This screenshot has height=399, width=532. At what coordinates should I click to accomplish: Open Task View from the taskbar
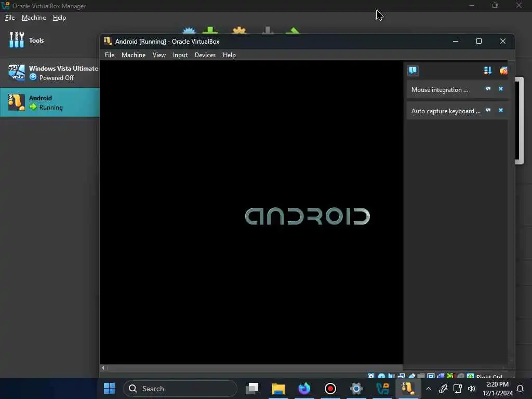[x=252, y=389]
